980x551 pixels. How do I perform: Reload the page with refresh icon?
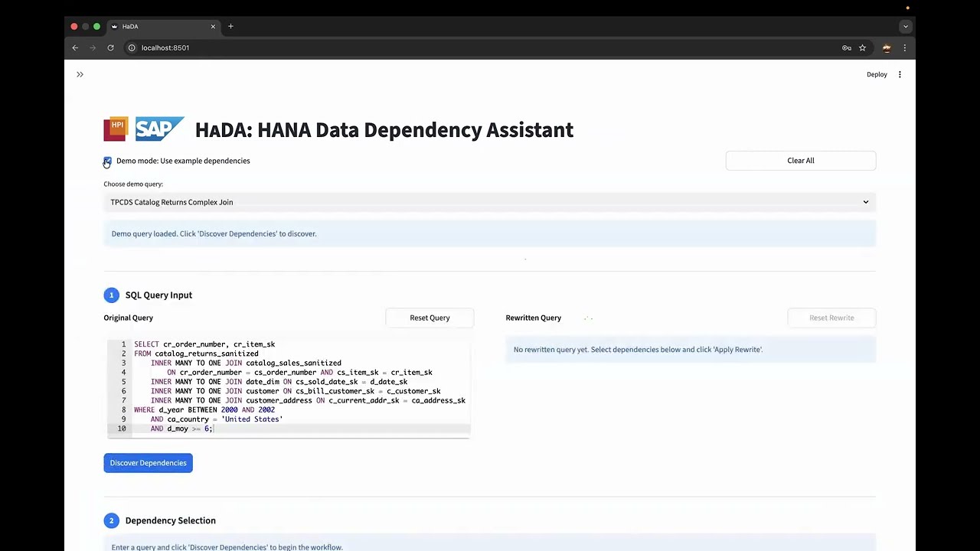click(110, 47)
